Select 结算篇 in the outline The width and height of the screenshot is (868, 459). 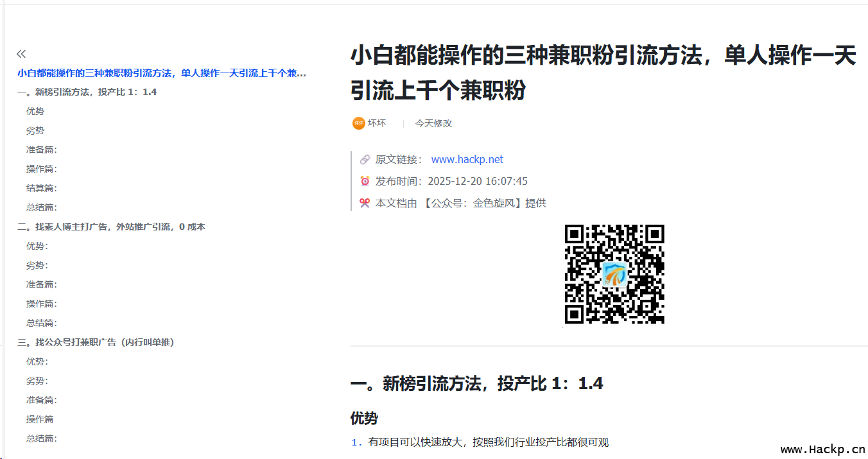point(41,188)
